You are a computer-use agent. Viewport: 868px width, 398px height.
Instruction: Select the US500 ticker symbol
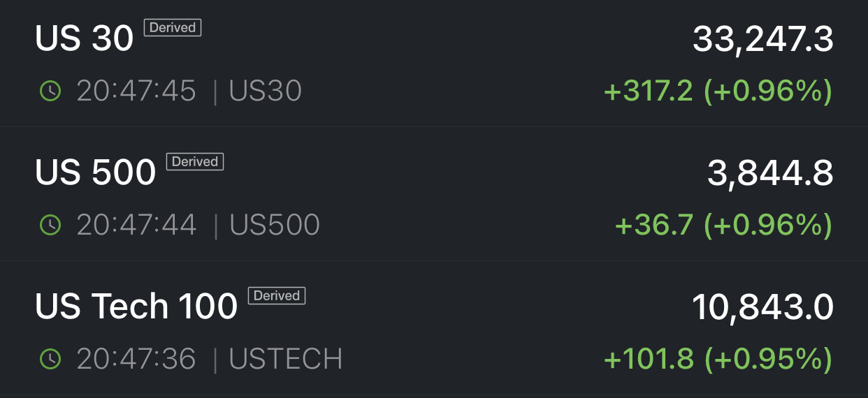(275, 225)
